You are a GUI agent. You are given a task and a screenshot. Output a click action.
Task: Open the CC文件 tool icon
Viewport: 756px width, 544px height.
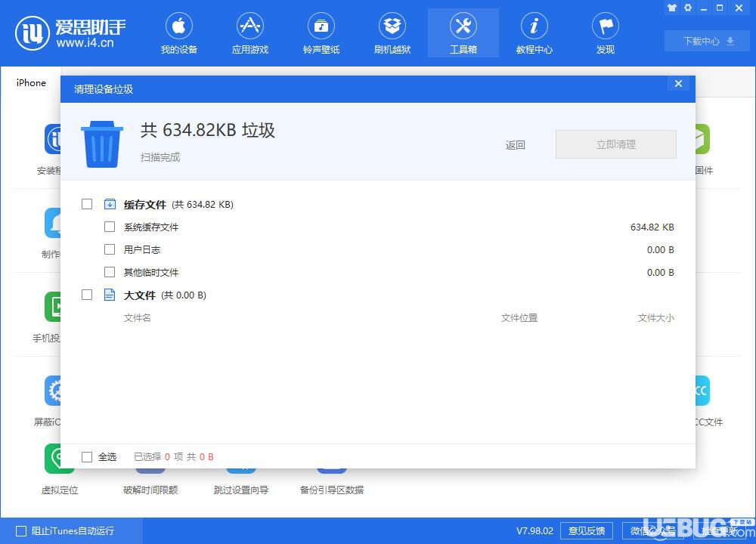702,391
